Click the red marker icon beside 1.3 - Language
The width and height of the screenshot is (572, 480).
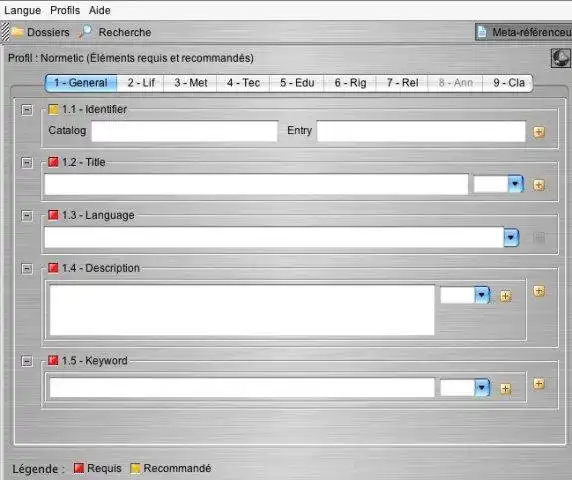[53, 215]
